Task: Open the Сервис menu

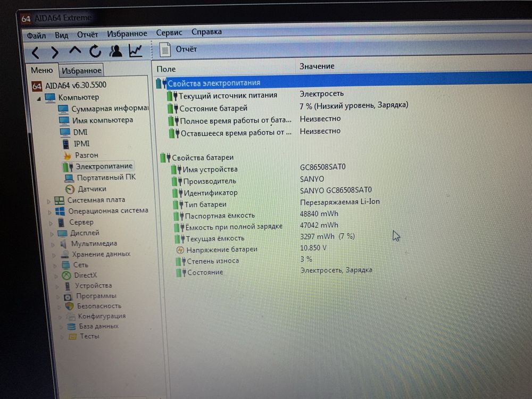Action: [169, 32]
